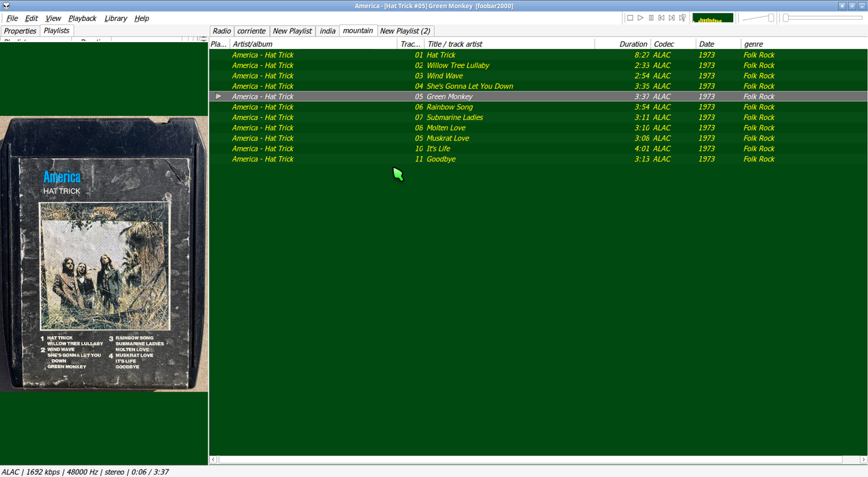Sort by Artist/album column header
This screenshot has height=477, width=868.
tap(313, 44)
